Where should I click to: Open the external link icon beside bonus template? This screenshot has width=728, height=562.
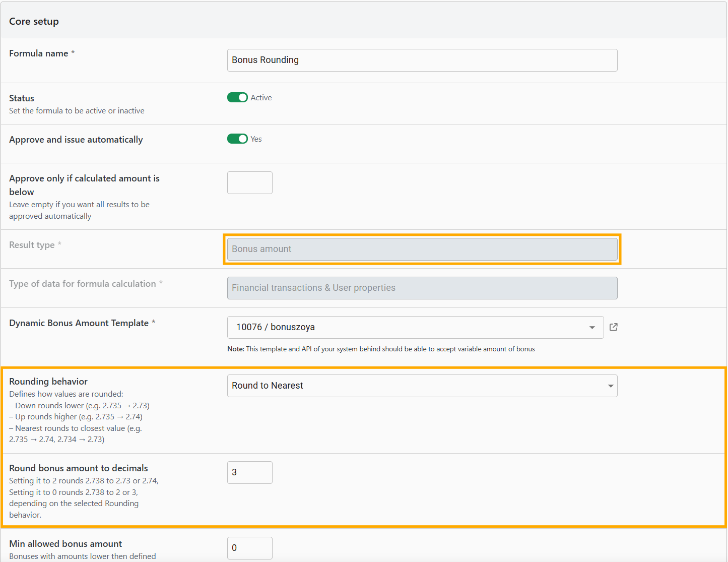(x=613, y=327)
